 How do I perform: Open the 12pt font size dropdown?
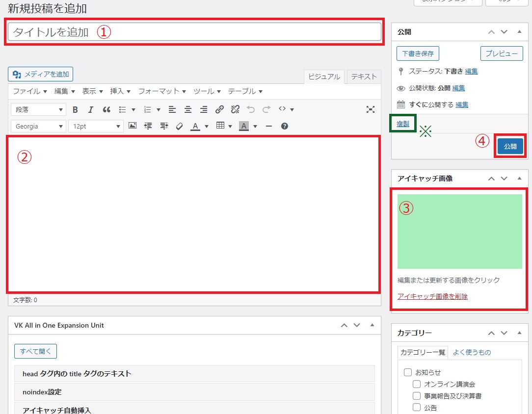coord(95,126)
